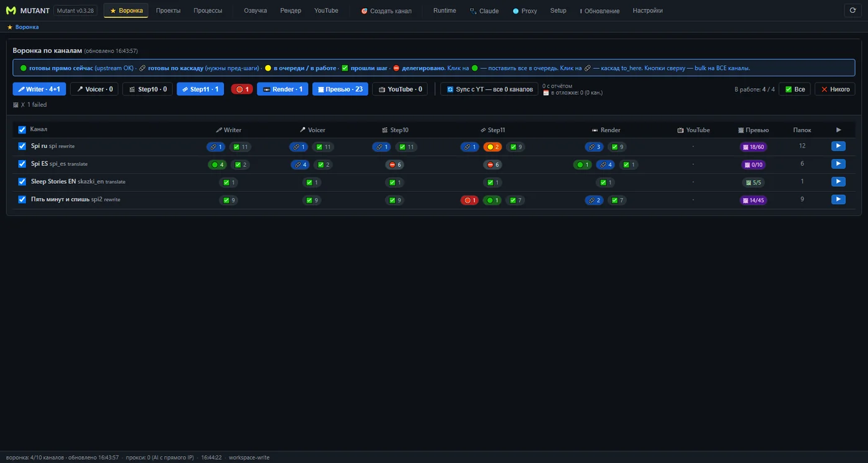Screen dimensions: 868x463
Task: Uncheck the Spi ES channel checkbox
Action: (22, 164)
